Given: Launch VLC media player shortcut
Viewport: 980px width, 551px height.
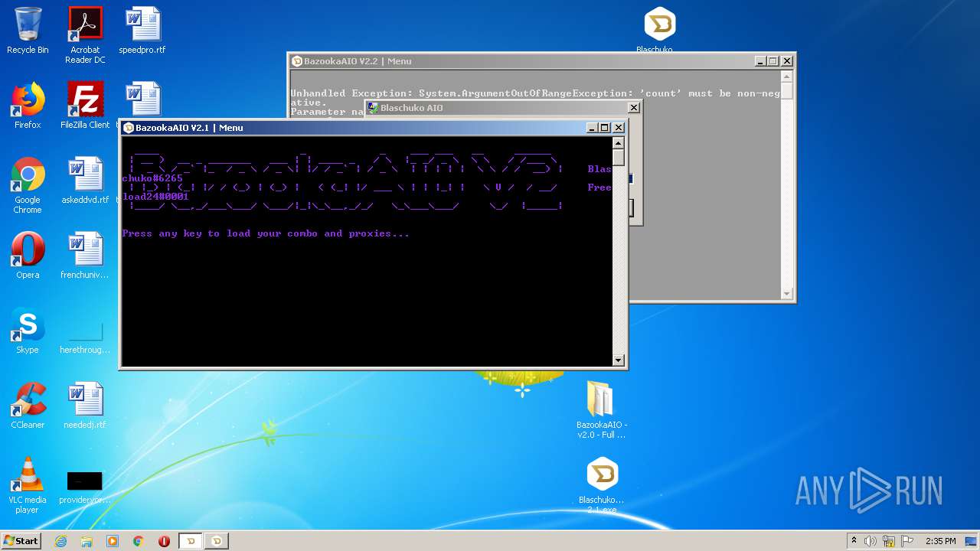Looking at the screenshot, I should [28, 485].
